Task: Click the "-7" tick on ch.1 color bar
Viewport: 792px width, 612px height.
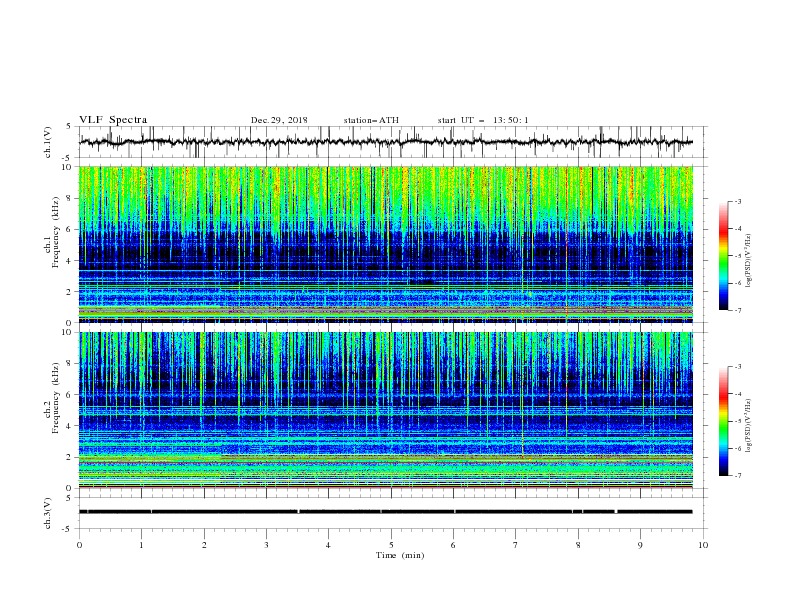Action: coord(737,310)
